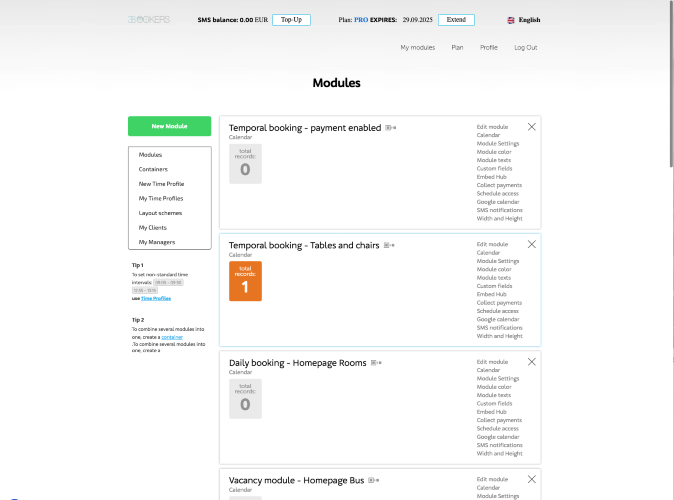Image resolution: width=674 pixels, height=500 pixels.
Task: Open Calendar link of Homepage Bus module
Action: tap(488, 488)
